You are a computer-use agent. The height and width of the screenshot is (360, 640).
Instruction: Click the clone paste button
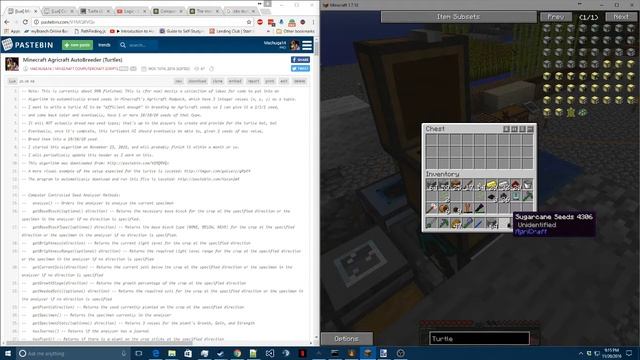point(218,81)
